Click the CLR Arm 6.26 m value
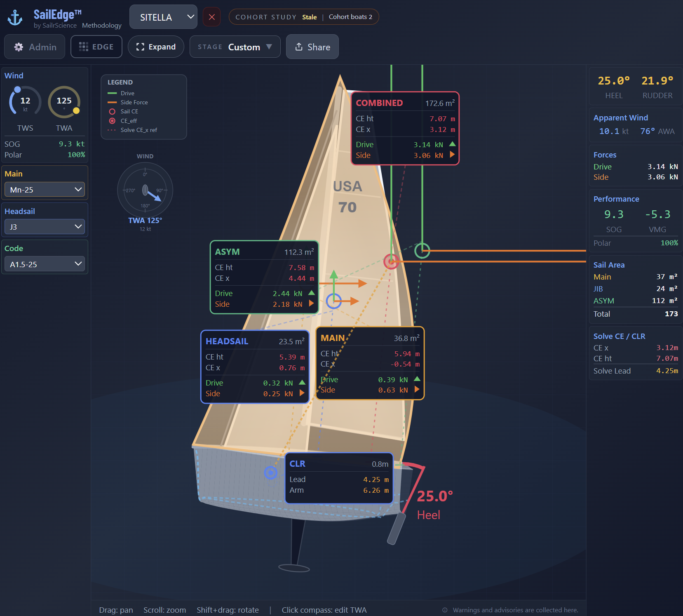The image size is (683, 616). pyautogui.click(x=376, y=490)
